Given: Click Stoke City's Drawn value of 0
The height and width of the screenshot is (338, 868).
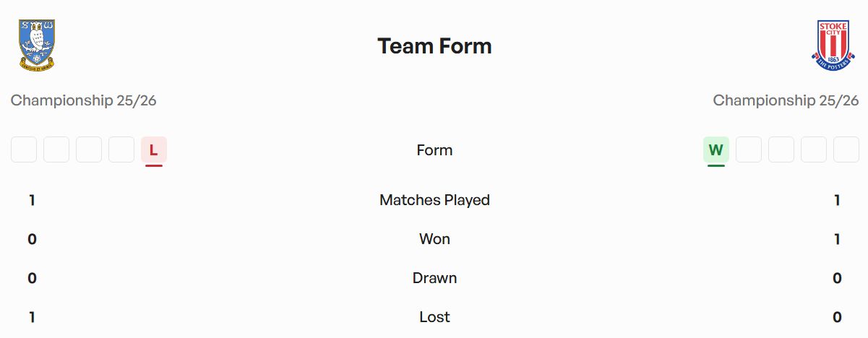Looking at the screenshot, I should [837, 278].
